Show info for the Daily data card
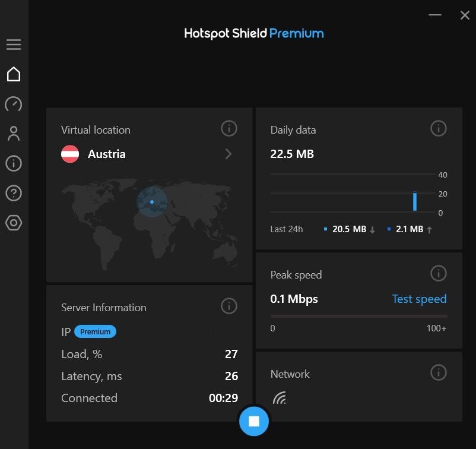Screen dimensions: 476x449 pyautogui.click(x=439, y=128)
